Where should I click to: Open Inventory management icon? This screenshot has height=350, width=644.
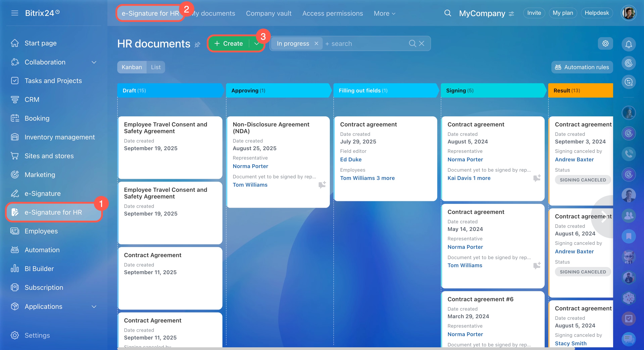tap(15, 137)
